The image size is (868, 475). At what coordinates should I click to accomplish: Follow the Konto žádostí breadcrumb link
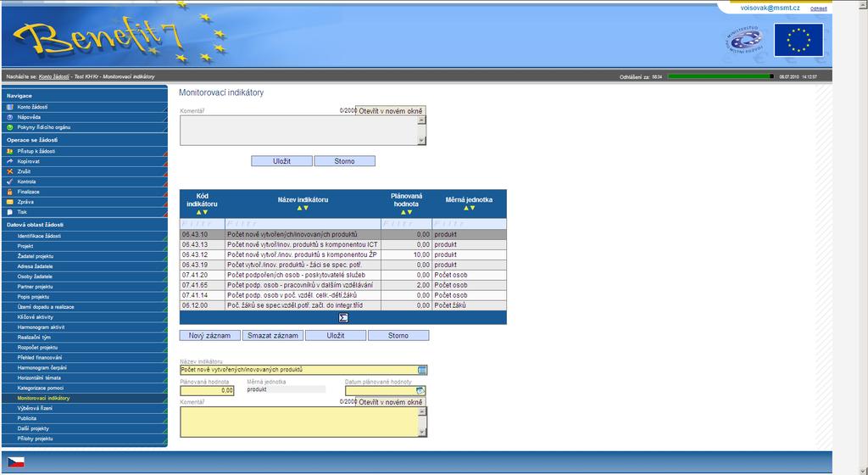point(54,76)
